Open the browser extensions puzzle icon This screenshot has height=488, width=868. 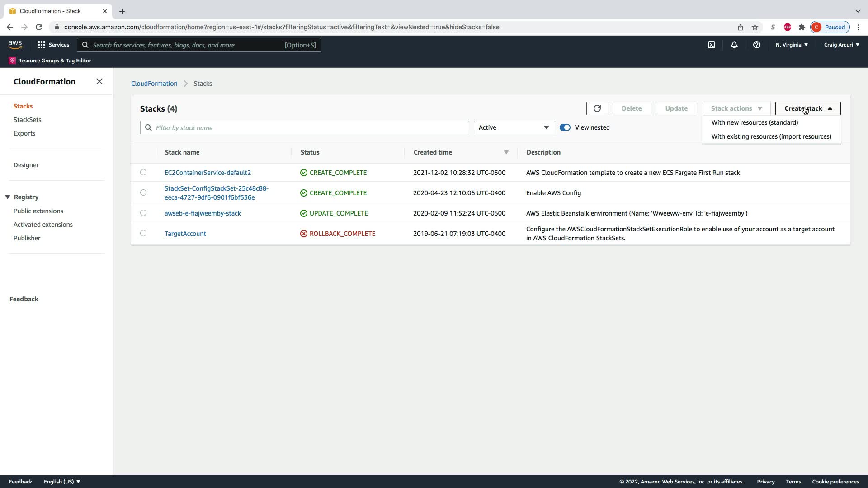[x=802, y=27]
